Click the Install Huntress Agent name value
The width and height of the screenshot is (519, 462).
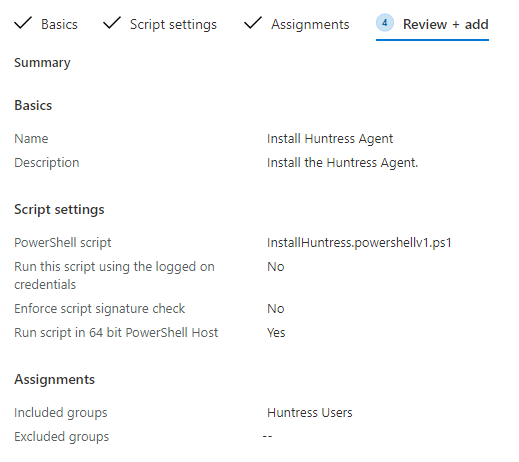tap(330, 139)
